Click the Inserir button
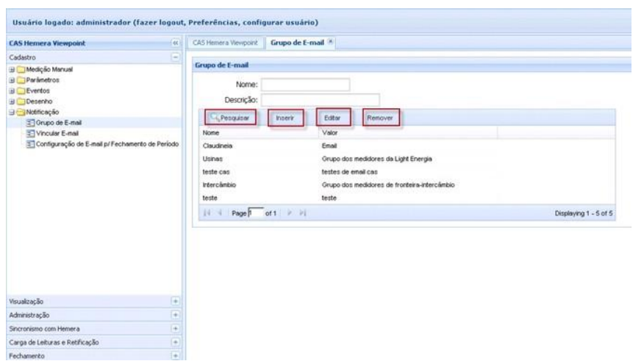This screenshot has height=361, width=644. click(x=285, y=118)
